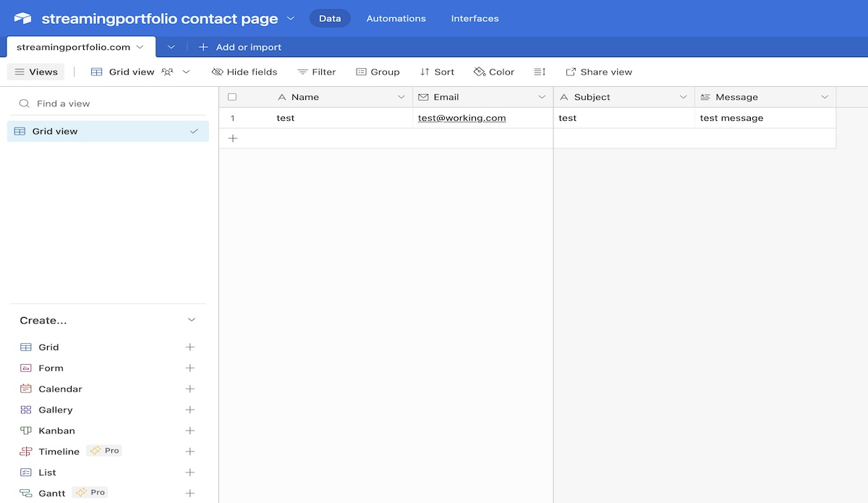Add a new row with plus icon
The image size is (868, 503).
233,138
